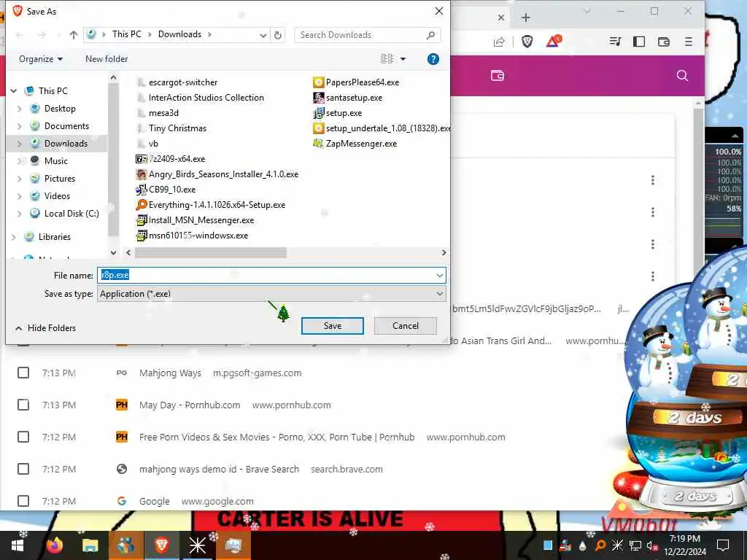This screenshot has height=560, width=747.
Task: Click the clock showing 7:19 PM
Action: click(x=684, y=539)
